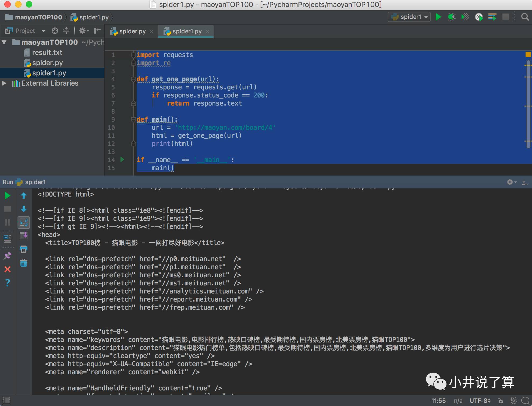Click the concurrency diagram run icon
The height and width of the screenshot is (406, 532).
click(x=492, y=17)
